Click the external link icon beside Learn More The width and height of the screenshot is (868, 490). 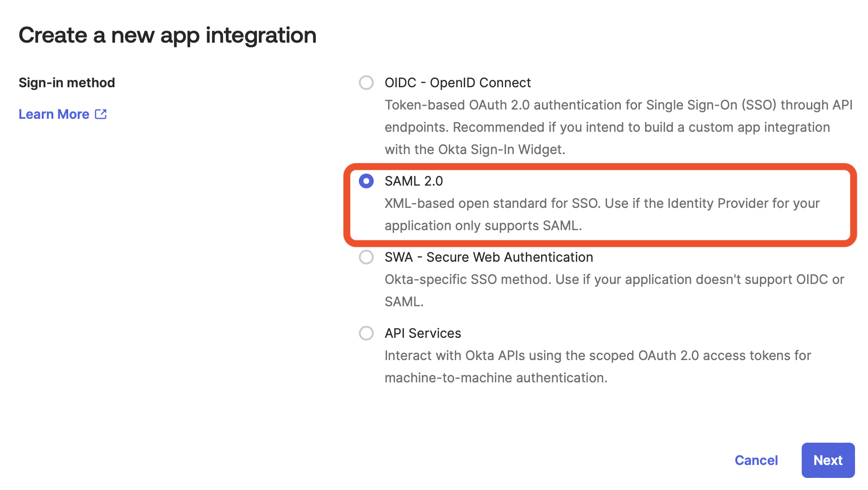(x=101, y=114)
